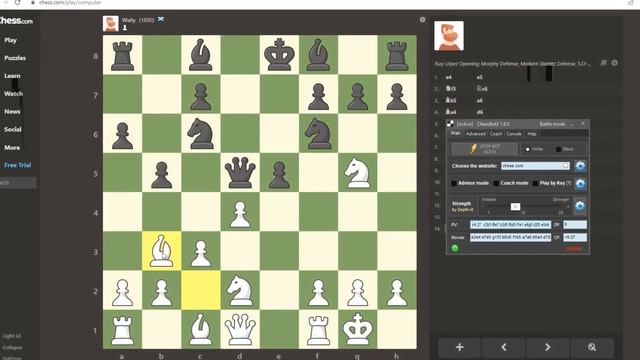This screenshot has height=360, width=640.
Task: Click the sidebar search box
Action: tap(18, 183)
